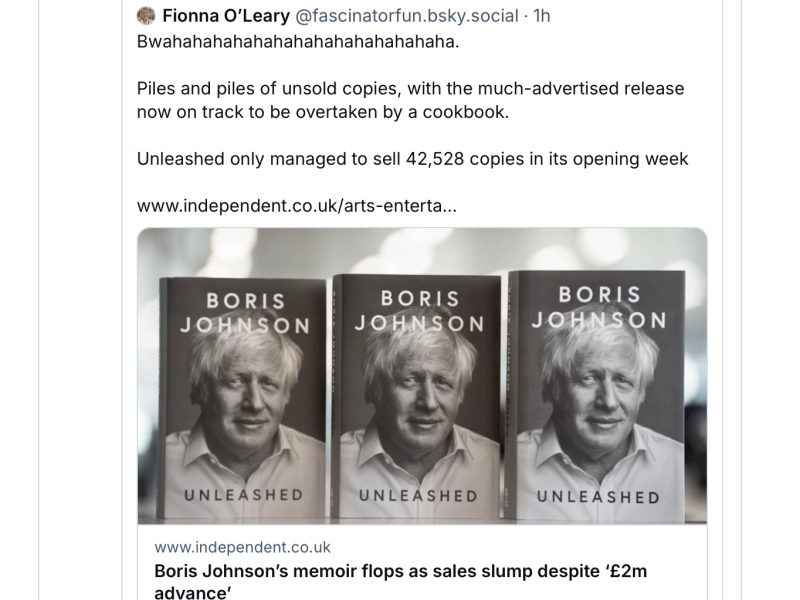Click the www.independent.co.uk card domain
Image resolution: width=800 pixels, height=600 pixels.
tap(242, 548)
